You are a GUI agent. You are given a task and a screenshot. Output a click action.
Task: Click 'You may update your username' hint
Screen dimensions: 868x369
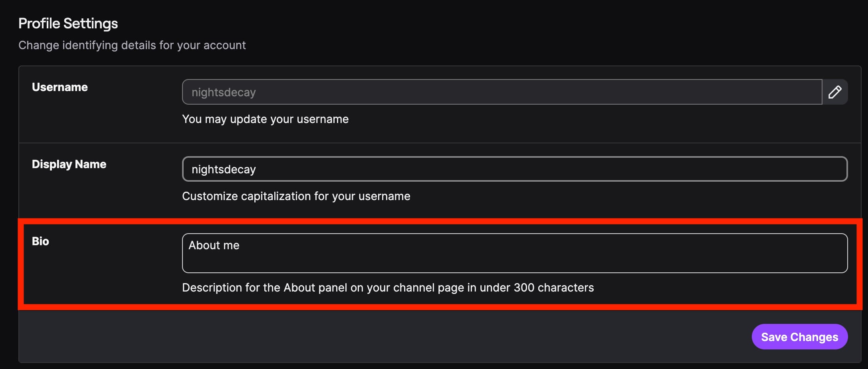coord(265,119)
